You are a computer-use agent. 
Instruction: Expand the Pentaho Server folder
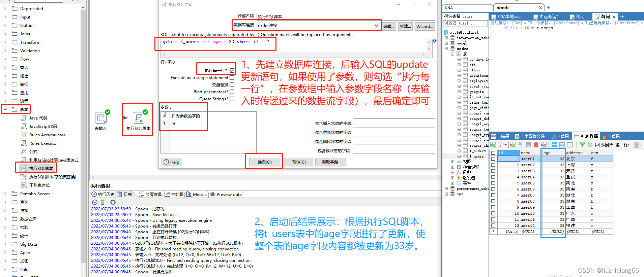(5, 194)
